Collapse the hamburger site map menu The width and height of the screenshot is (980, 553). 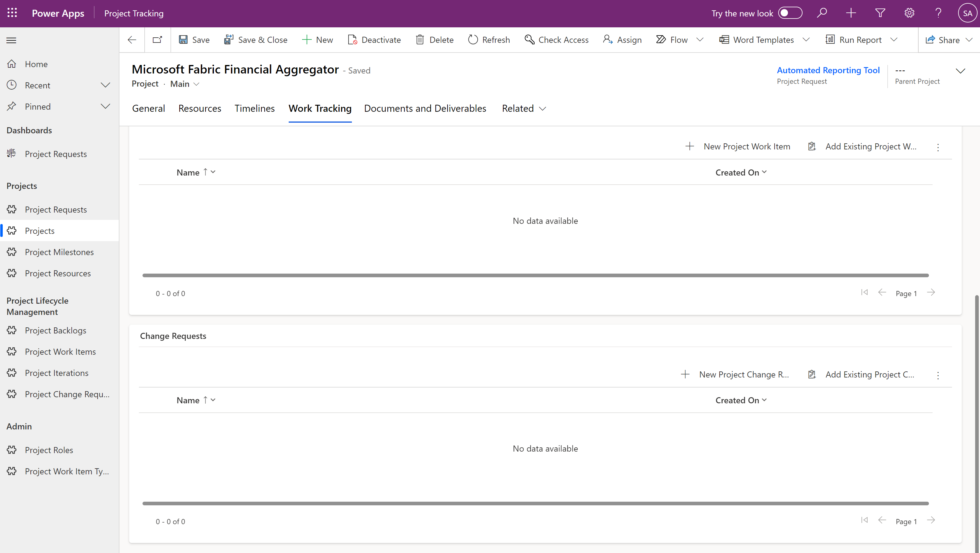[x=12, y=40]
